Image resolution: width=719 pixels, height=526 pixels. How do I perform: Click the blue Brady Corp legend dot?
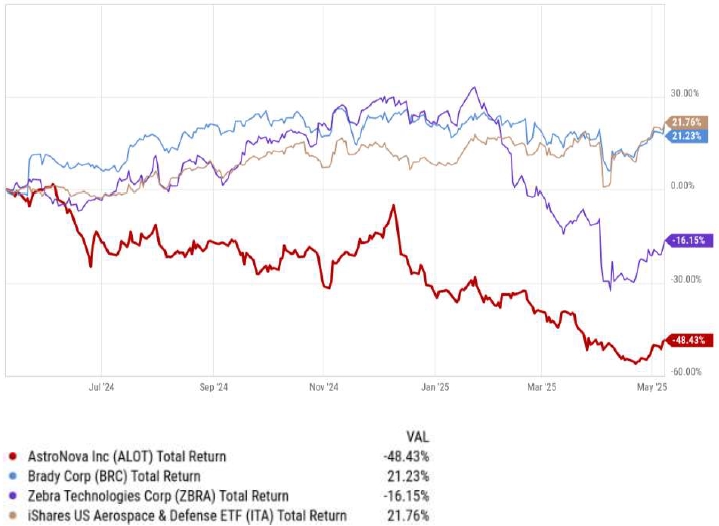click(10, 476)
